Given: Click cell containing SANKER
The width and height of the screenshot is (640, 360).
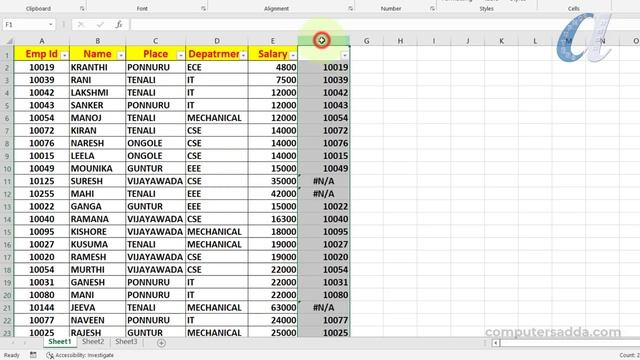Looking at the screenshot, I should coord(98,105).
